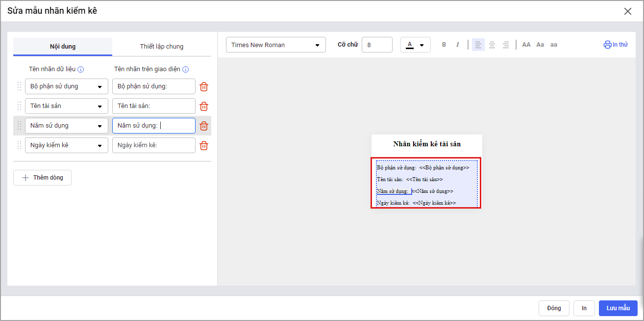The width and height of the screenshot is (644, 321).
Task: Set text to lowercase aa
Action: point(554,45)
